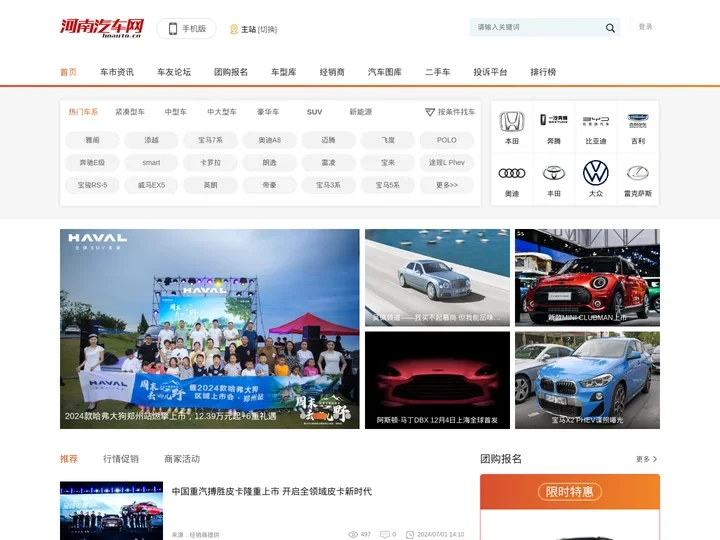This screenshot has height=540, width=720.
Task: Choose the POLO car pill
Action: (x=447, y=140)
